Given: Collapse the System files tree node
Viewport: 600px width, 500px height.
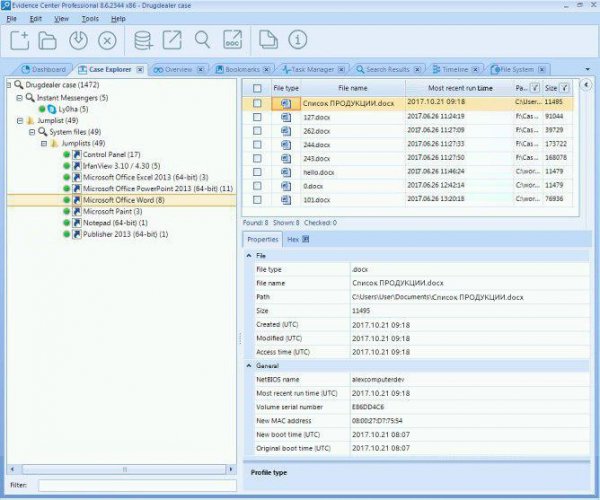Looking at the screenshot, I should click(x=32, y=132).
